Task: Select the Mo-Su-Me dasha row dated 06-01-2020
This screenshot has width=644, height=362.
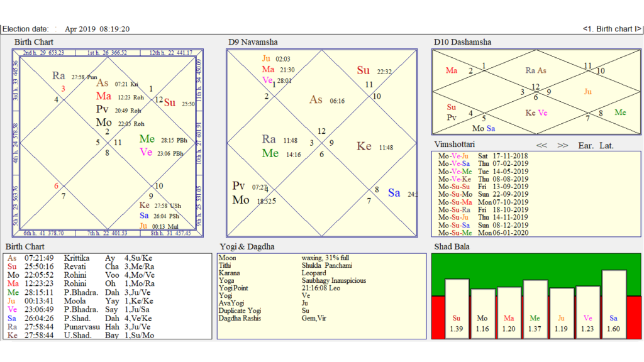Action: [483, 233]
